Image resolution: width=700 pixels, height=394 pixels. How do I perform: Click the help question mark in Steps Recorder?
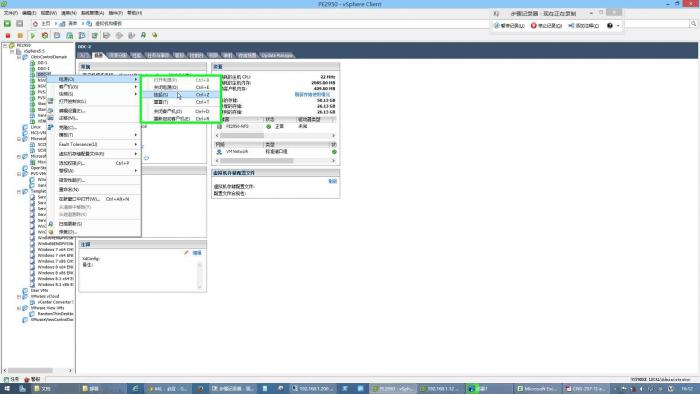(x=610, y=26)
